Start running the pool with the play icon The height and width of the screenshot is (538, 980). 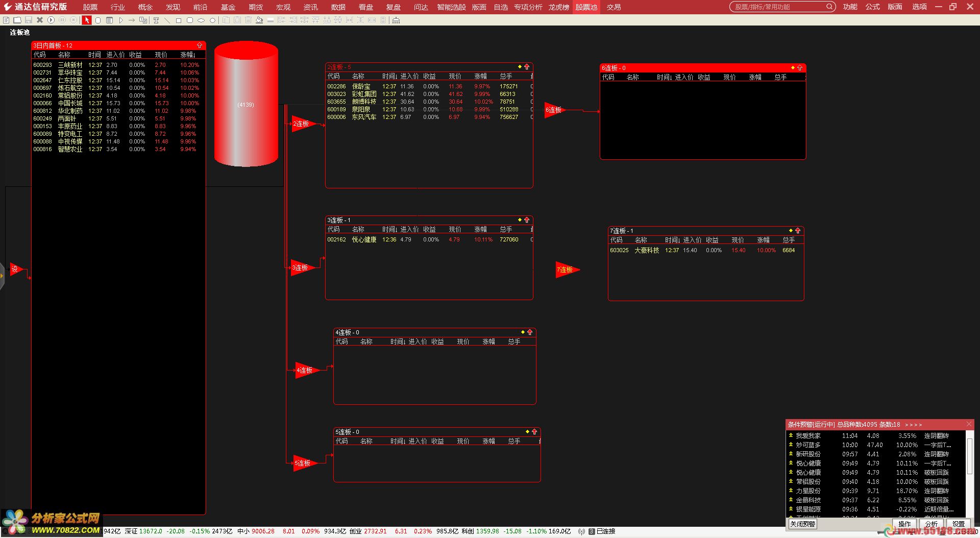[51, 20]
